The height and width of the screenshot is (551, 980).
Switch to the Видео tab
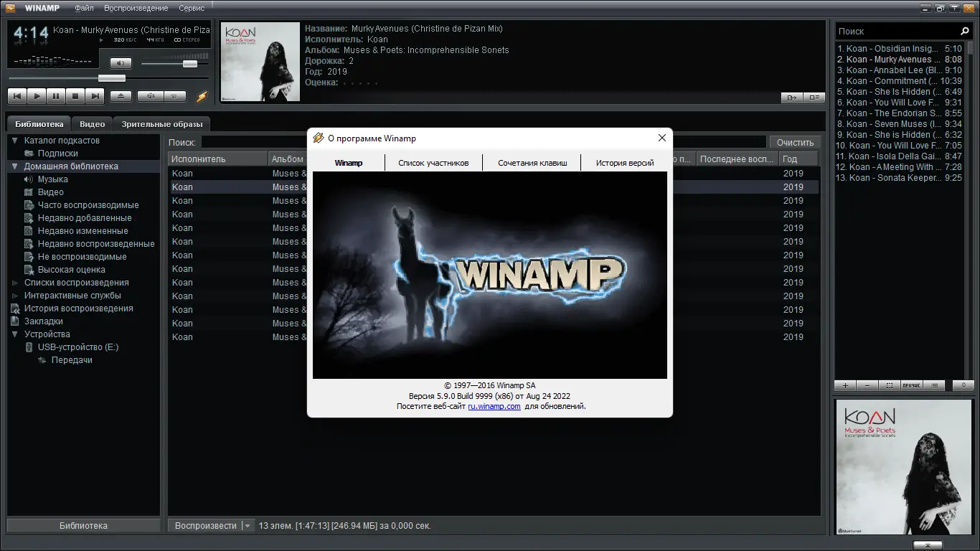[x=93, y=124]
